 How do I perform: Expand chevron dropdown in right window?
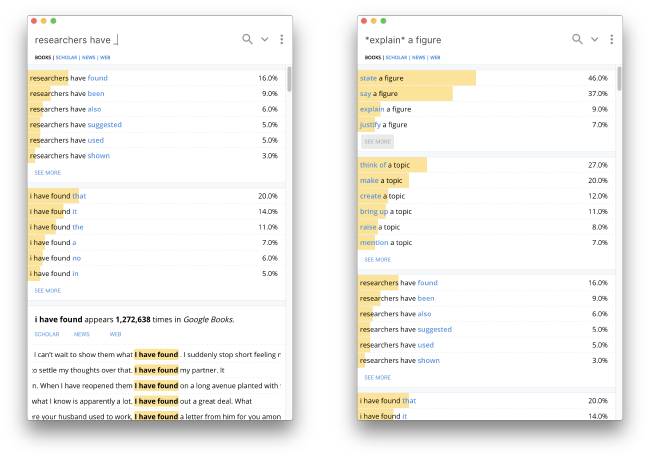tap(594, 39)
